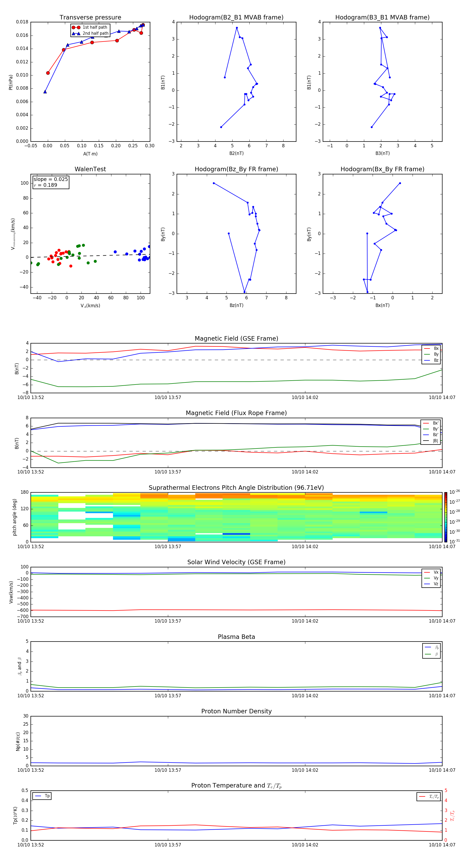This screenshot has width=473, height=868.
Task: Click the "B2(nT)" x-axis label
Action: click(236, 153)
